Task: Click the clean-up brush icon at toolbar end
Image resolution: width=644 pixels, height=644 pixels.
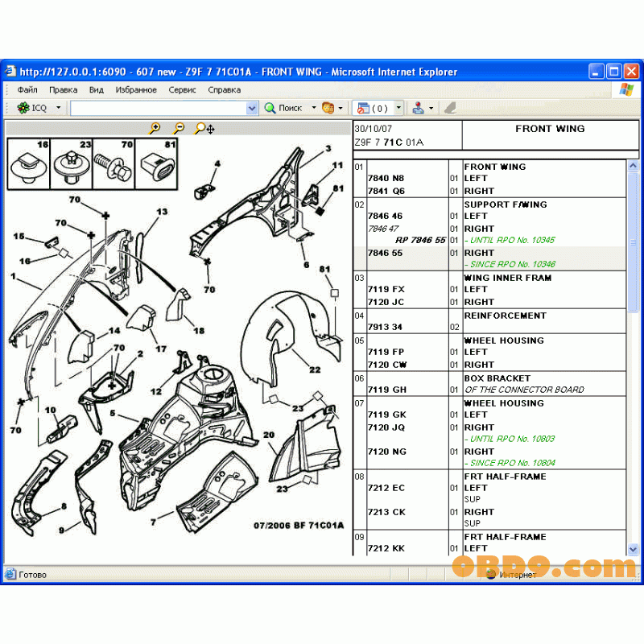Action: click(x=449, y=107)
